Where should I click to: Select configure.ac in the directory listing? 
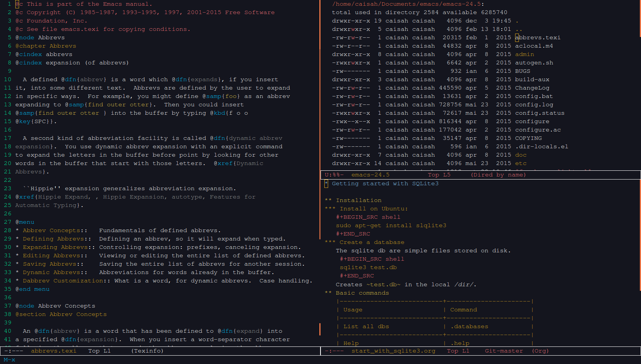tap(538, 130)
